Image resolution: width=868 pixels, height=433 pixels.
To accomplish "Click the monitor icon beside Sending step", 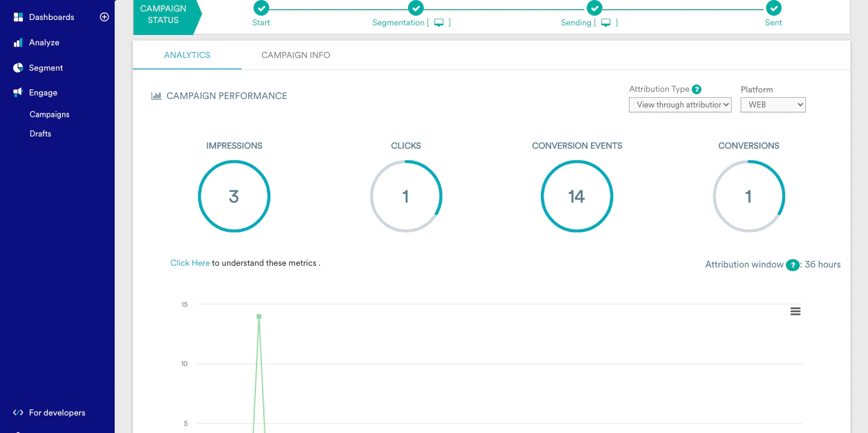I will coord(607,22).
